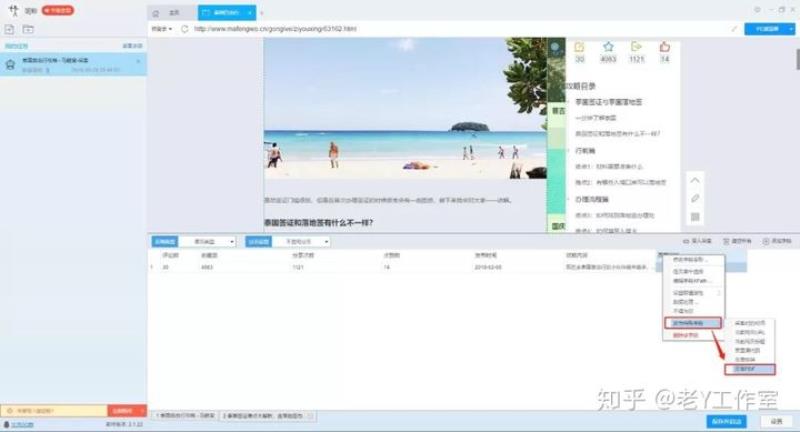Click the second blue button above data table
Image resolution: width=800 pixels, height=432 pixels.
pyautogui.click(x=259, y=241)
